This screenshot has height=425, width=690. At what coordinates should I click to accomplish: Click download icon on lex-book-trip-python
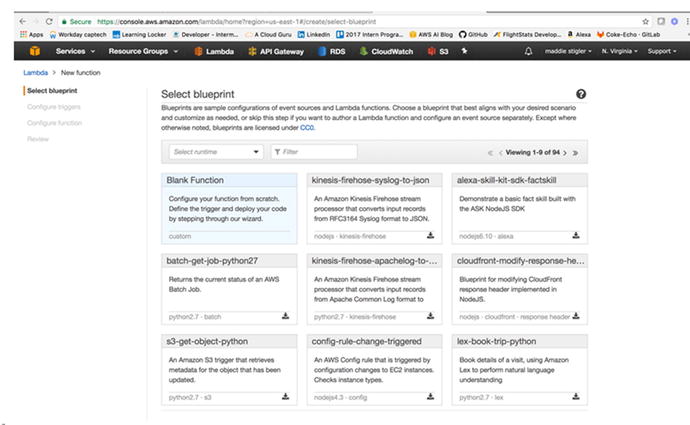pyautogui.click(x=574, y=396)
